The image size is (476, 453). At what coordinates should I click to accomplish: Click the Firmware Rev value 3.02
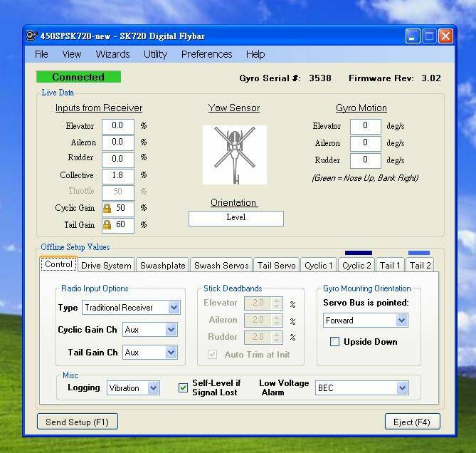(431, 78)
